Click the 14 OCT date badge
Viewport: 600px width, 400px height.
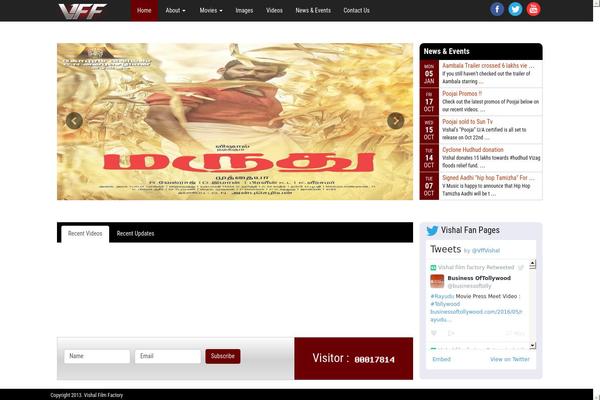[x=429, y=157]
